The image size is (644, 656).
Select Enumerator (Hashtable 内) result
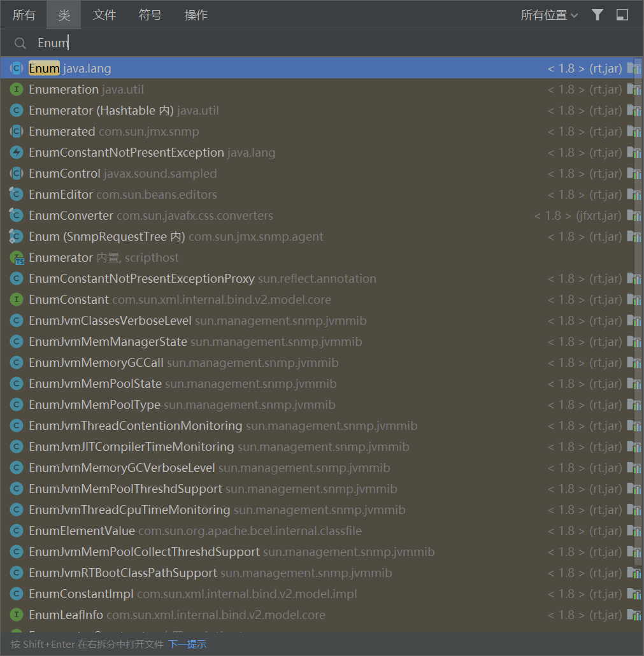coord(322,110)
